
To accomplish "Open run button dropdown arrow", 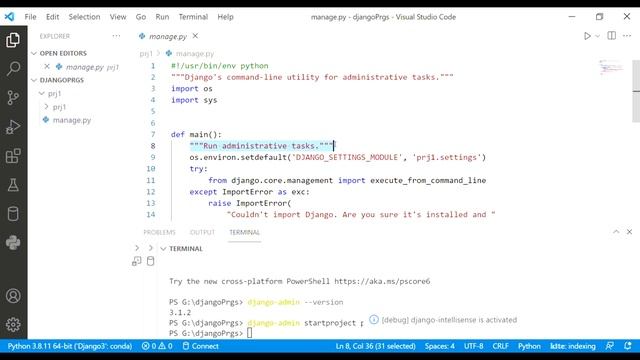I will 598,36.
